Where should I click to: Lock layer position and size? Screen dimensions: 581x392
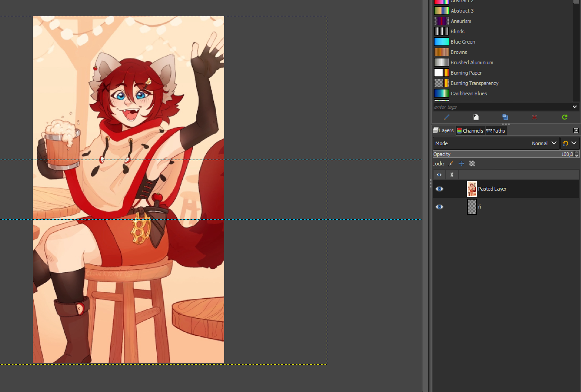(x=461, y=164)
